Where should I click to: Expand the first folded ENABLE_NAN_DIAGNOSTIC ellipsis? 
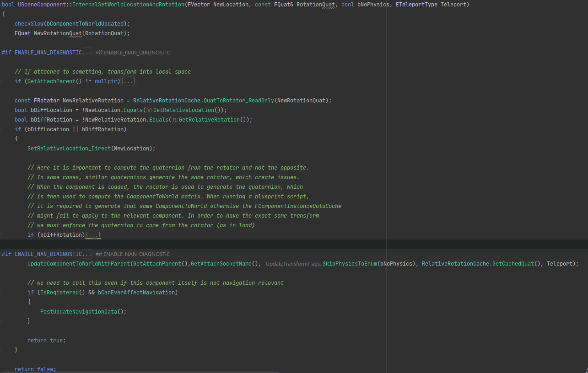(x=86, y=53)
